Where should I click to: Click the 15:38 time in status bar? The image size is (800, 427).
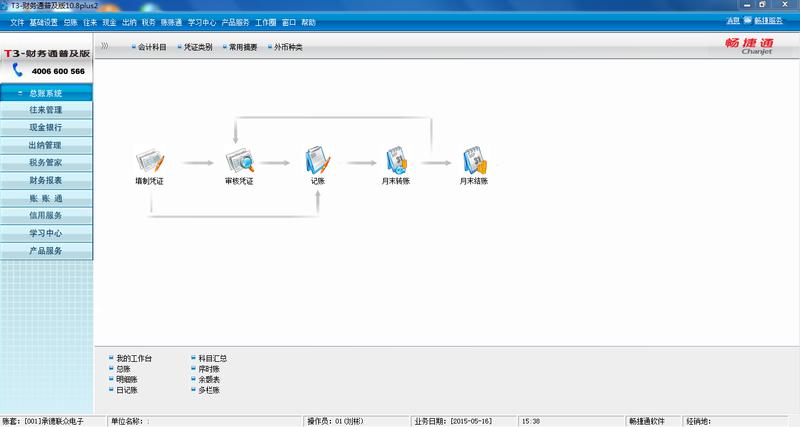click(x=531, y=421)
